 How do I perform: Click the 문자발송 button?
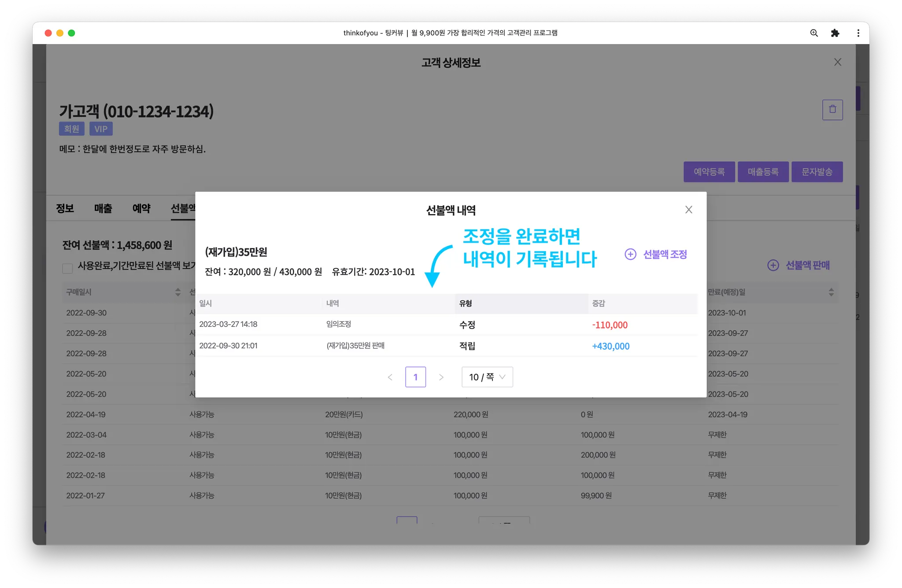tap(817, 172)
